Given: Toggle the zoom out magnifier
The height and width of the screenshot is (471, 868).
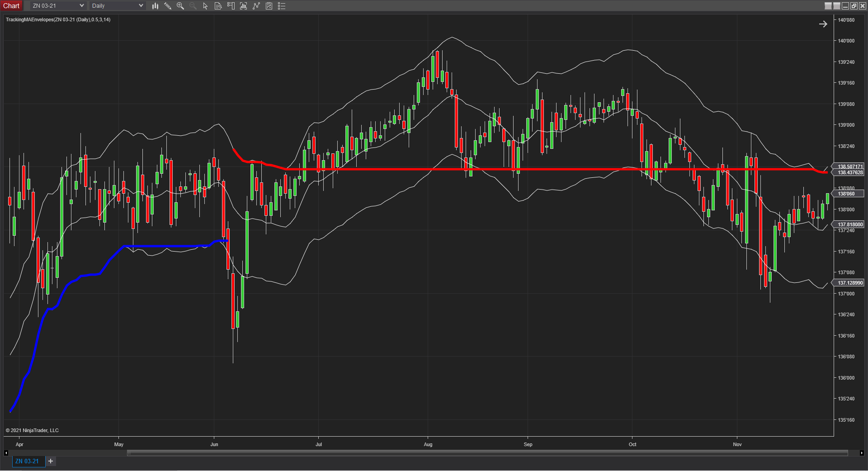Looking at the screenshot, I should tap(193, 6).
